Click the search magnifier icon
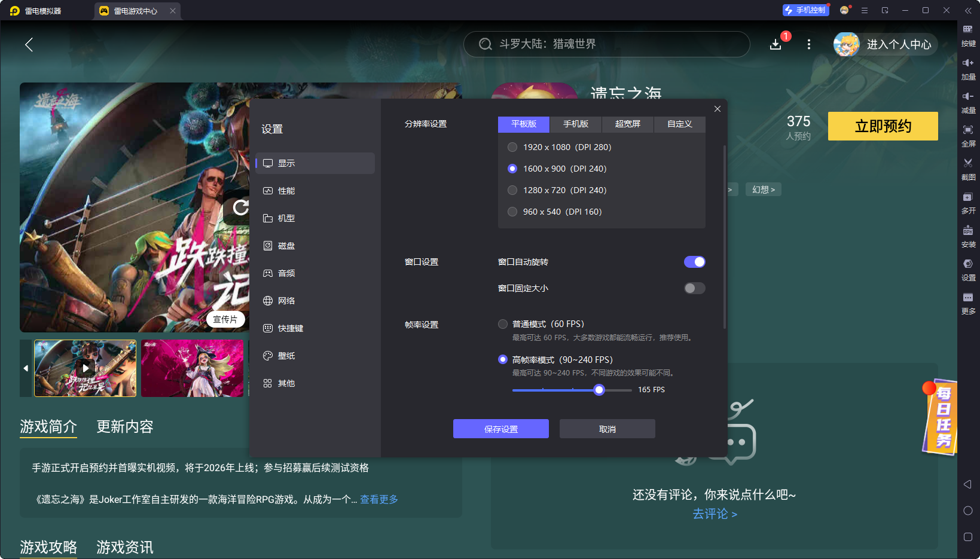This screenshot has height=559, width=980. 486,44
